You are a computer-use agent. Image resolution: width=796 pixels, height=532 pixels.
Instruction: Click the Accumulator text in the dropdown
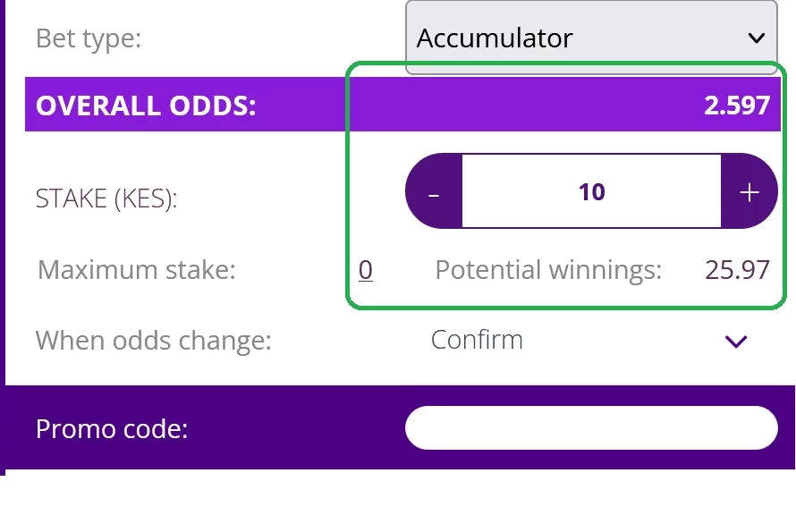pyautogui.click(x=495, y=38)
